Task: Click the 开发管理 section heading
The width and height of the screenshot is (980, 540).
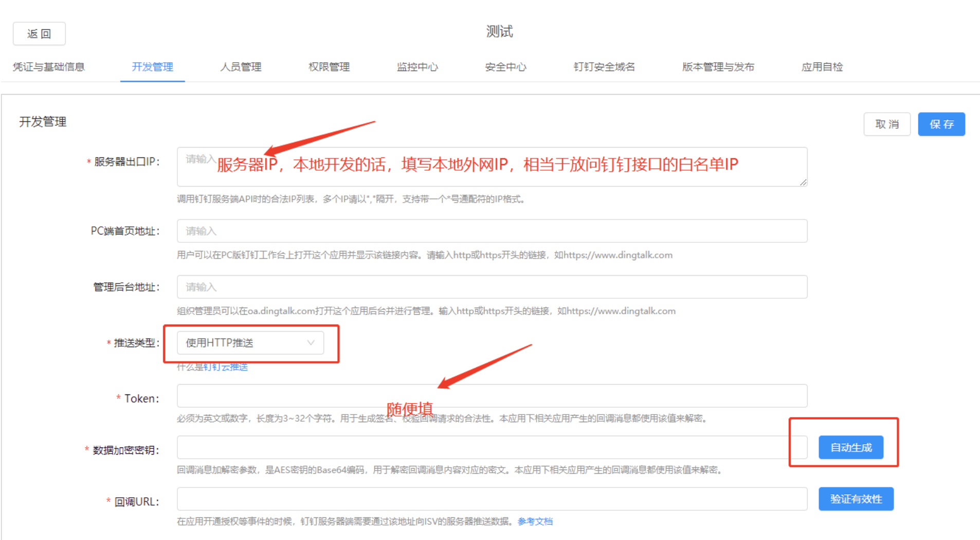Action: (43, 122)
